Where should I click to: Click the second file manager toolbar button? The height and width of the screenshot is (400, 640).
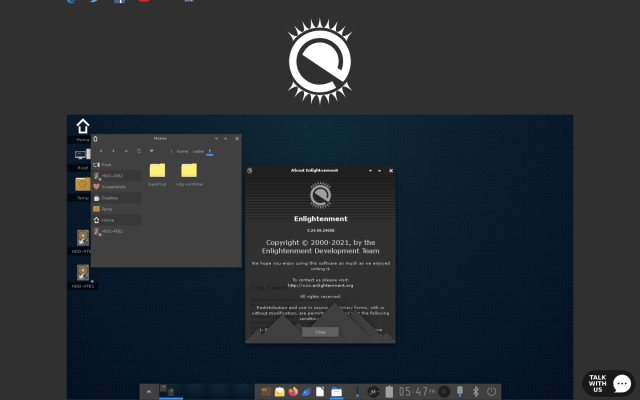point(113,151)
